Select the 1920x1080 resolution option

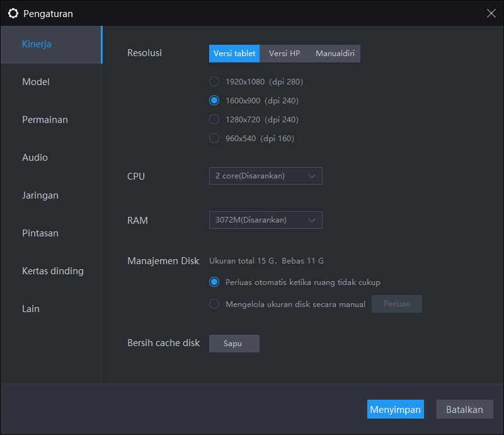[x=214, y=81]
